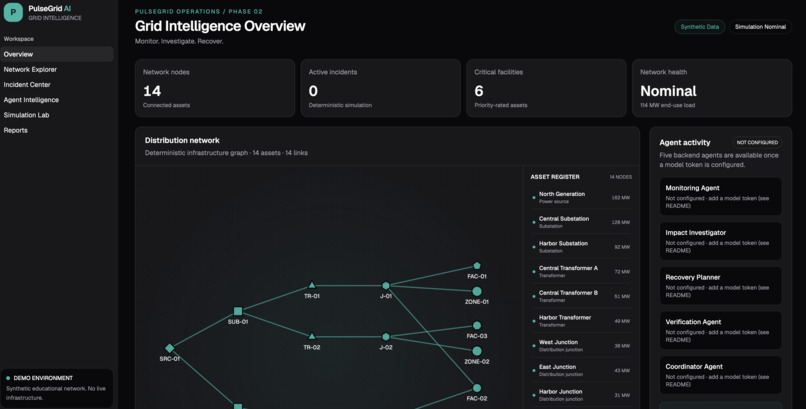Viewport: 806px width, 409px height.
Task: Select the FAC-03 facility node
Action: (x=477, y=325)
